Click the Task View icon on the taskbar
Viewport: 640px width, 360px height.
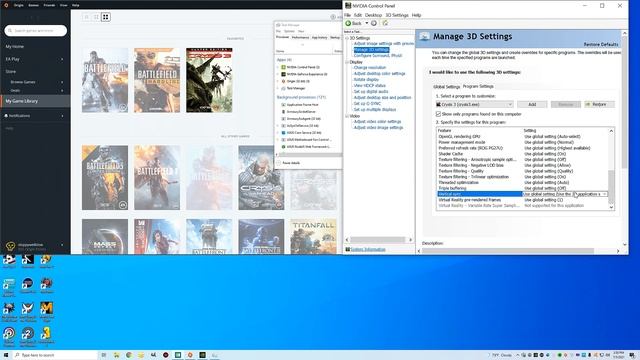(x=104, y=355)
